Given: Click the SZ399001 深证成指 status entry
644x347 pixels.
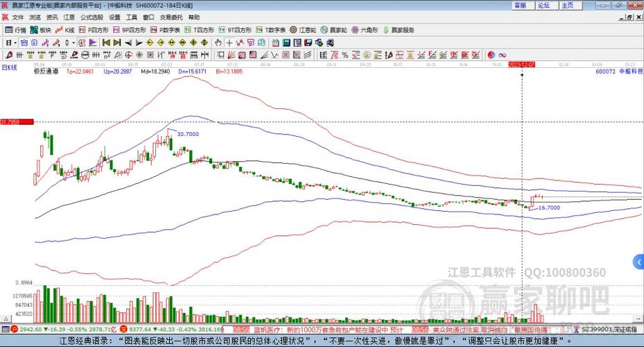Looking at the screenshot, I should pyautogui.click(x=609, y=330).
